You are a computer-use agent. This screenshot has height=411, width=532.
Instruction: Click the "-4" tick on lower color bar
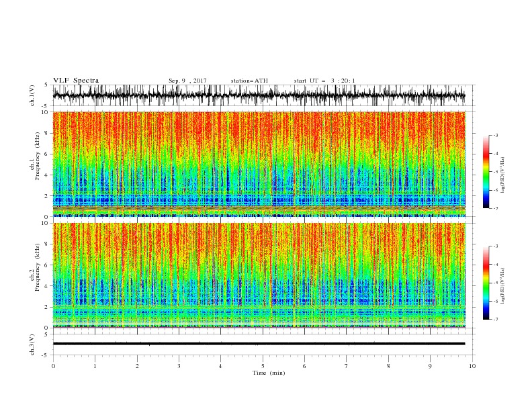coord(496,265)
